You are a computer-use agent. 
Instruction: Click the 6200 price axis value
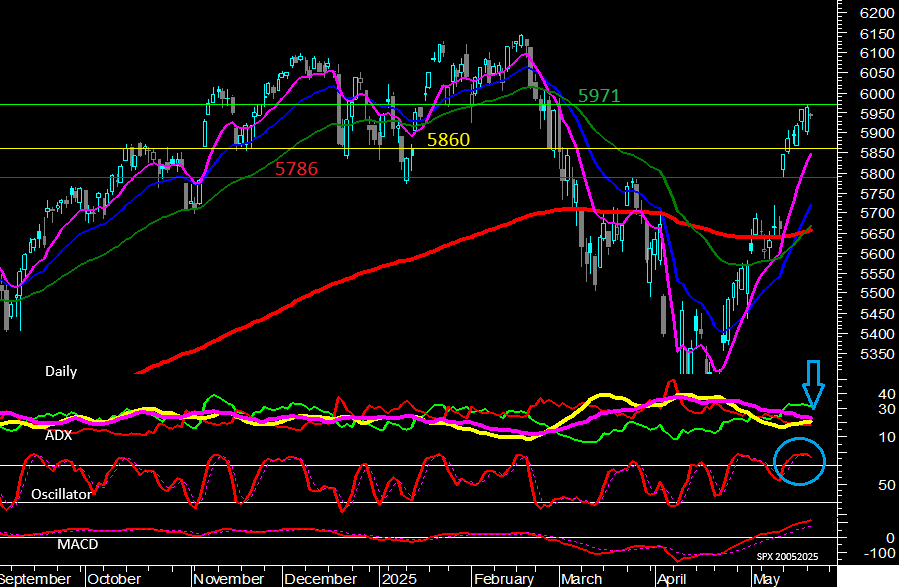click(x=877, y=13)
